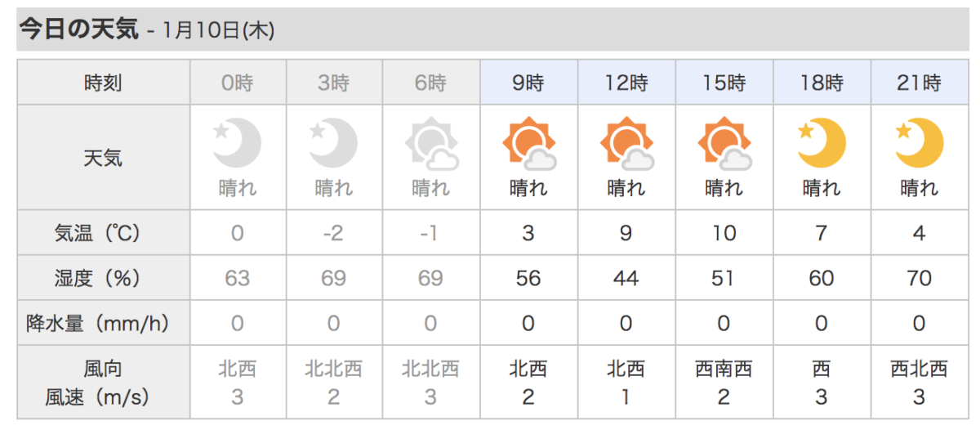
Task: Click the 時刻 row header
Action: coord(103,83)
